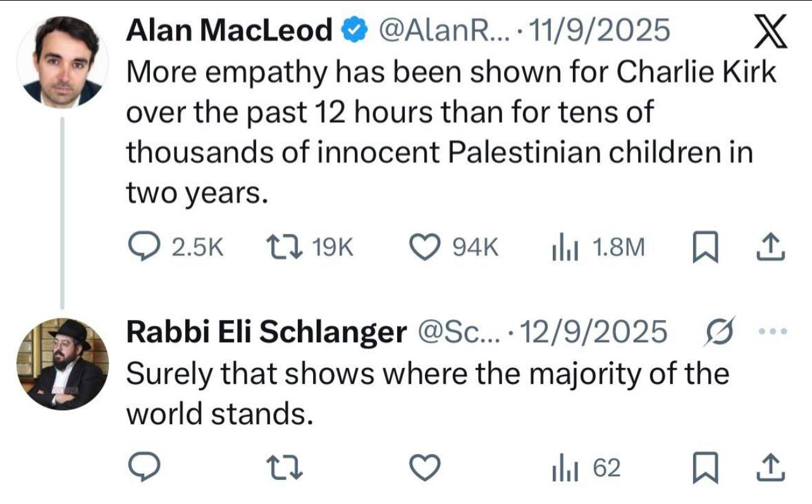Click the Alan MacLeod display name
The width and height of the screenshot is (812, 504).
[229, 30]
